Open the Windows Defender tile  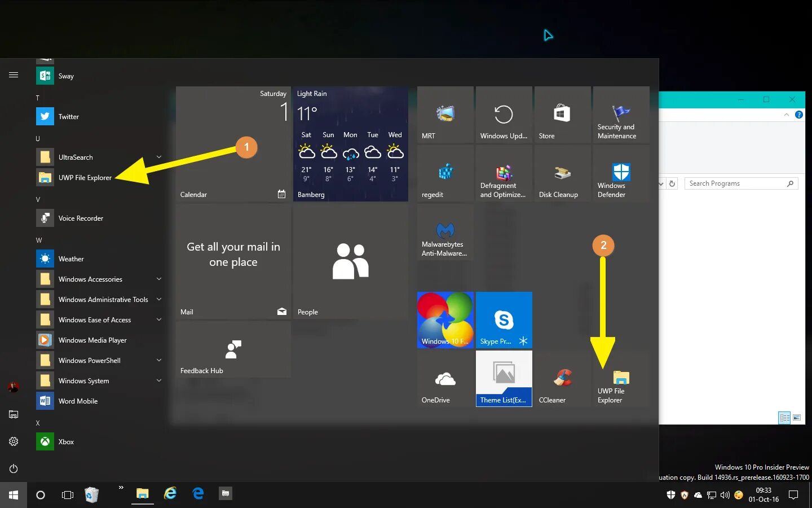621,173
